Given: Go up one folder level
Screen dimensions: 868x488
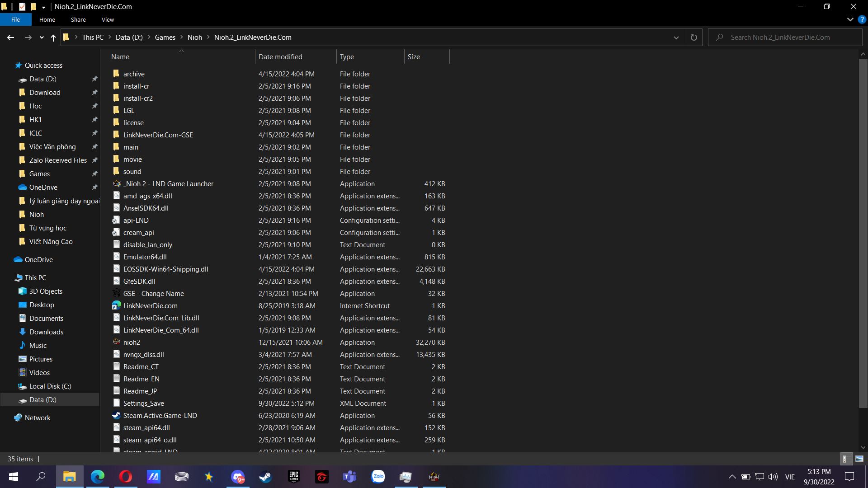Looking at the screenshot, I should click(53, 38).
